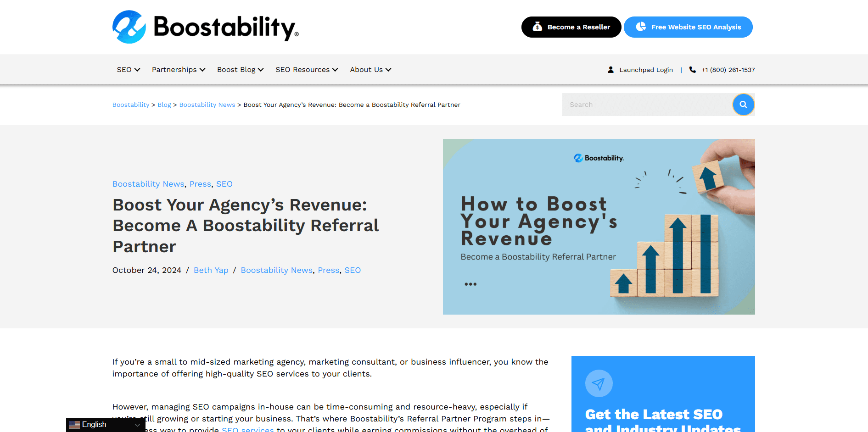
Task: Open SEO category above the article title
Action: click(224, 184)
